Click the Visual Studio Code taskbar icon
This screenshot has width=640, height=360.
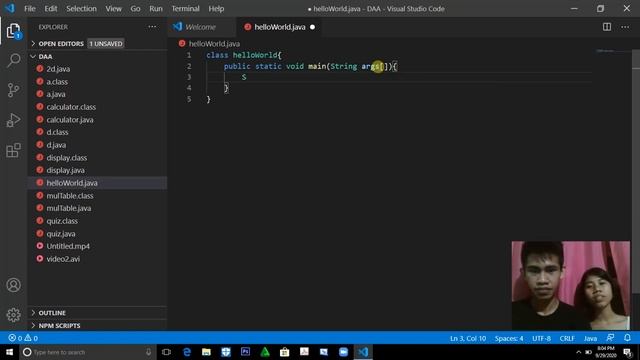pos(363,352)
